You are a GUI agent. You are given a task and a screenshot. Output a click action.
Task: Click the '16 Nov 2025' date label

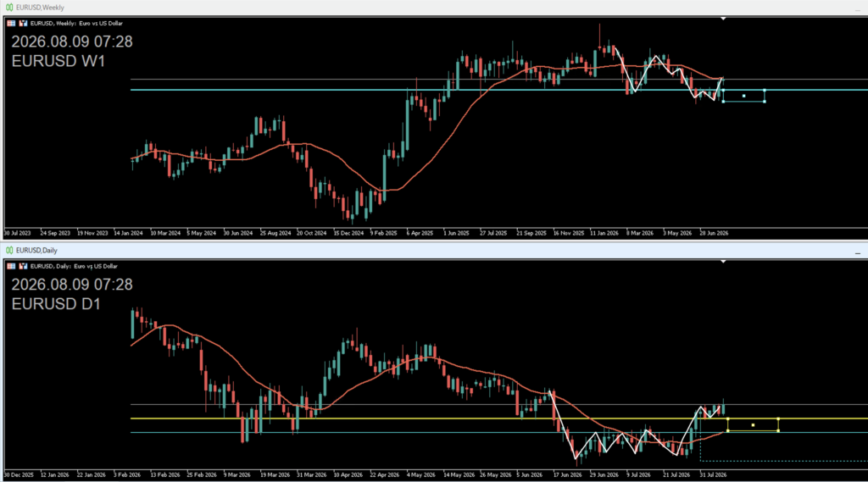coord(569,233)
